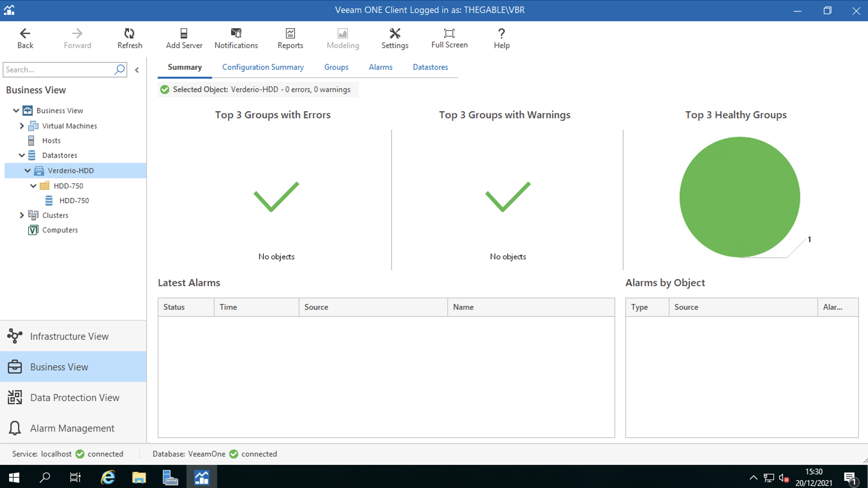Image resolution: width=868 pixels, height=488 pixels.
Task: Open Infrastructure View
Action: point(73,336)
